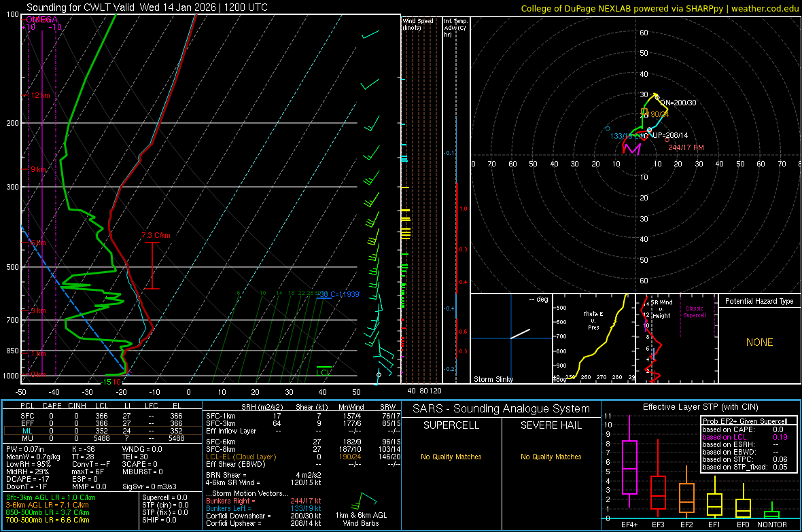Click the sounding title for CWLT
The width and height of the screenshot is (802, 532).
(147, 7)
